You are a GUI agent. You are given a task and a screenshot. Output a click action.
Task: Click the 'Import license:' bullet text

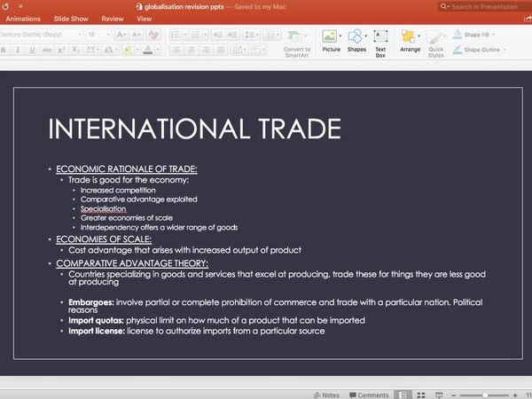click(x=97, y=331)
